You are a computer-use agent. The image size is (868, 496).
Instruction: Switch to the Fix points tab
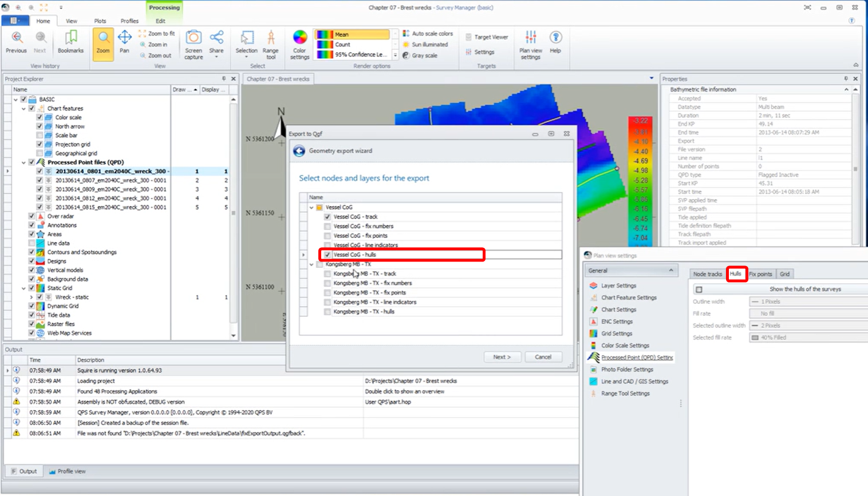[760, 274]
